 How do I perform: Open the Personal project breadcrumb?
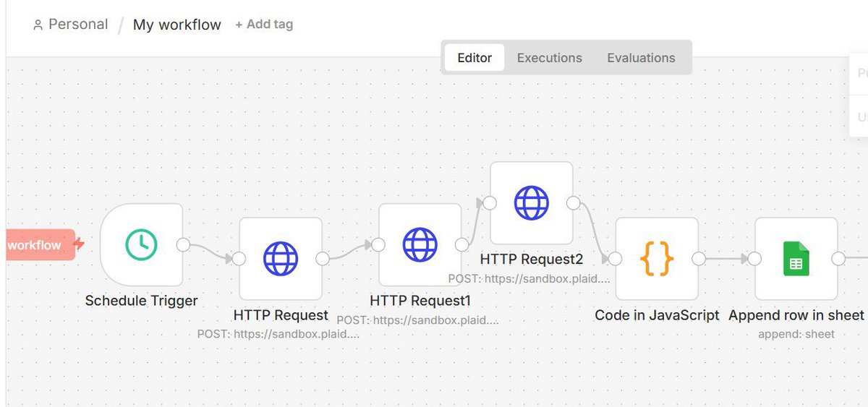click(x=70, y=25)
